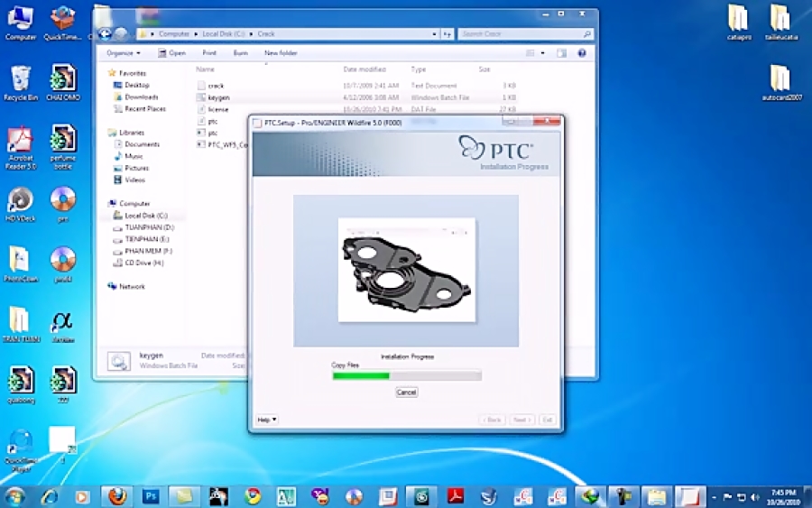Click Local Disk (C:) in the address breadcrumb
812x508 pixels.
coord(223,33)
